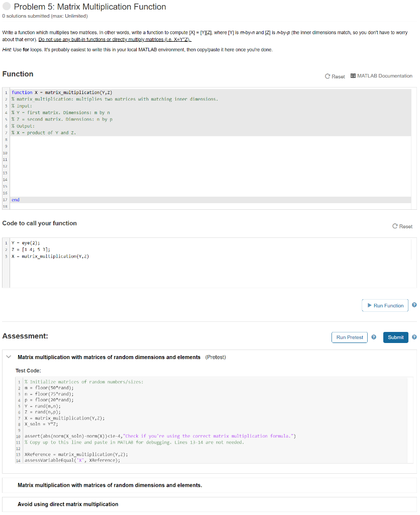The image size is (420, 515).
Task: Click empty line 12 of function body
Action: point(210,166)
